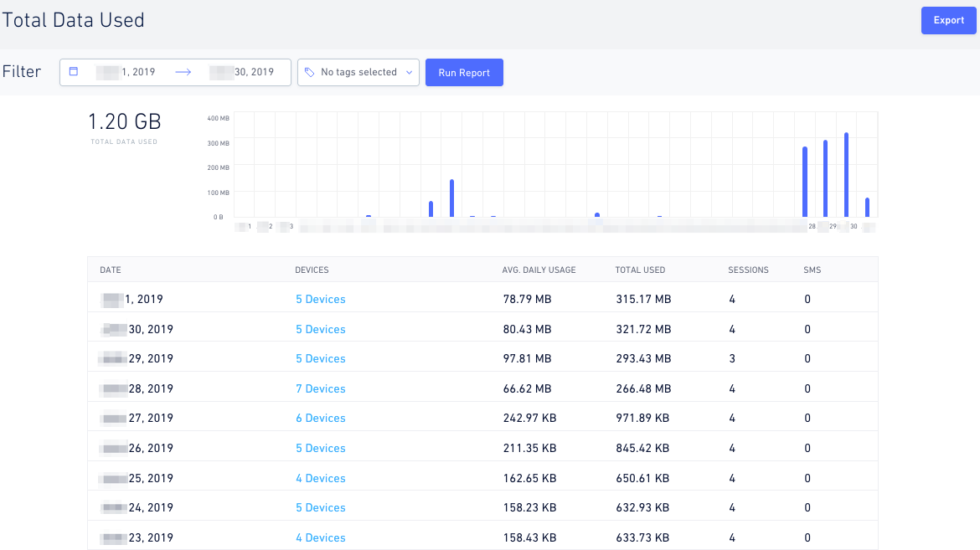
Task: Click the sessions value 3 in the table
Action: [x=732, y=359]
